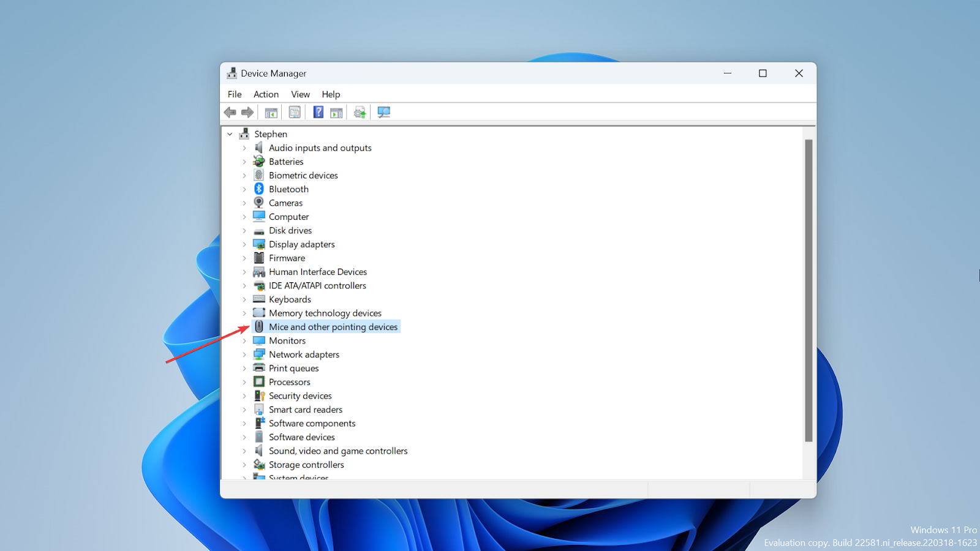Select the Security devices label
The image size is (980, 551).
(x=300, y=395)
